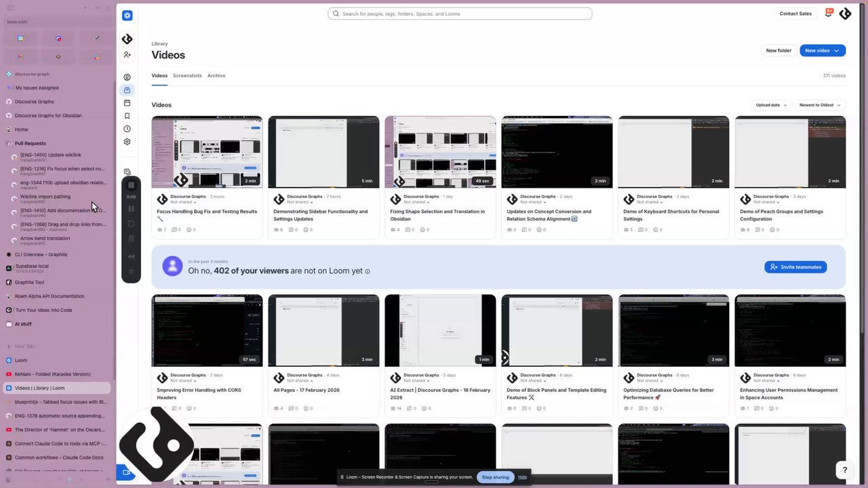The image size is (868, 488).
Task: Click the camera record button at bottom left
Action: 125,472
